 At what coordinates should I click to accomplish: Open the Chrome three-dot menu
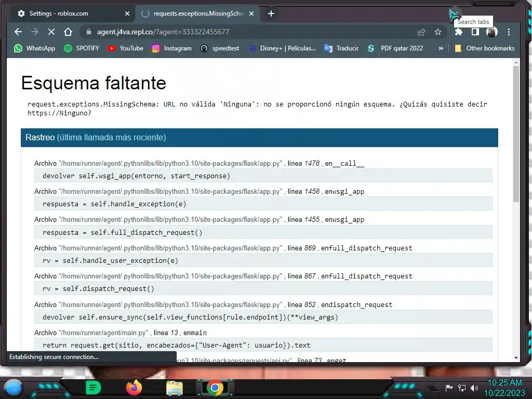(x=509, y=32)
